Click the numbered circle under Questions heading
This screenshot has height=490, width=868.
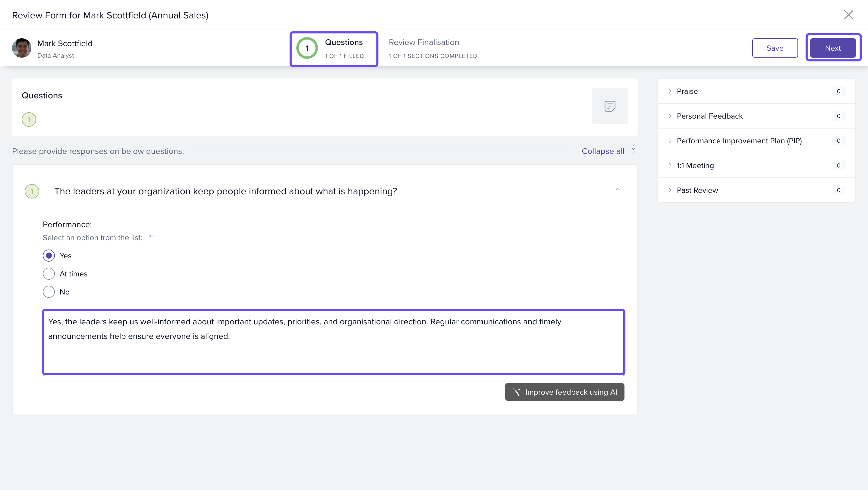click(29, 119)
